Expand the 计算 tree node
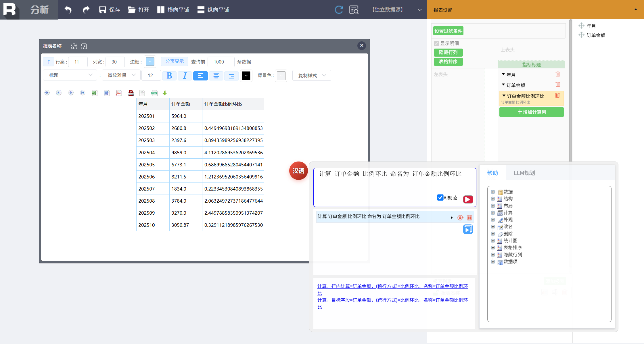Screen dimensions: 644x344 [493, 213]
